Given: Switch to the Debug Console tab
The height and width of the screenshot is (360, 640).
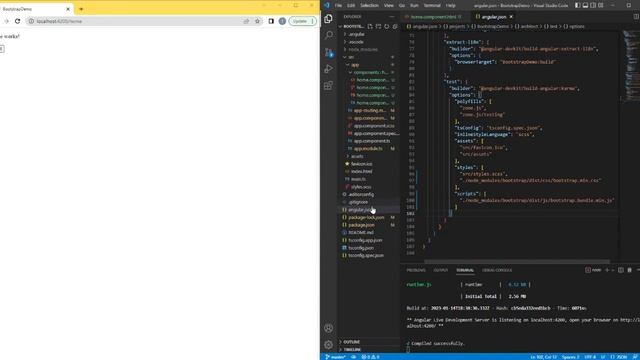Looking at the screenshot, I should (x=497, y=270).
